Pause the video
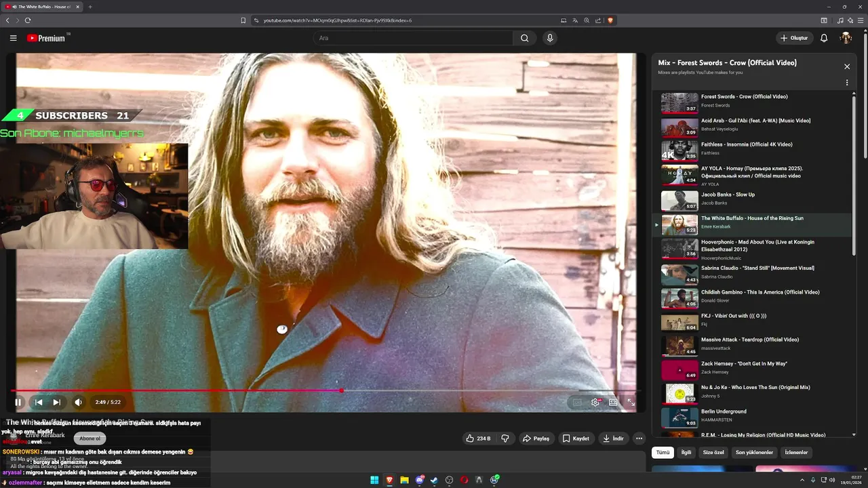This screenshot has width=868, height=488. point(18,402)
